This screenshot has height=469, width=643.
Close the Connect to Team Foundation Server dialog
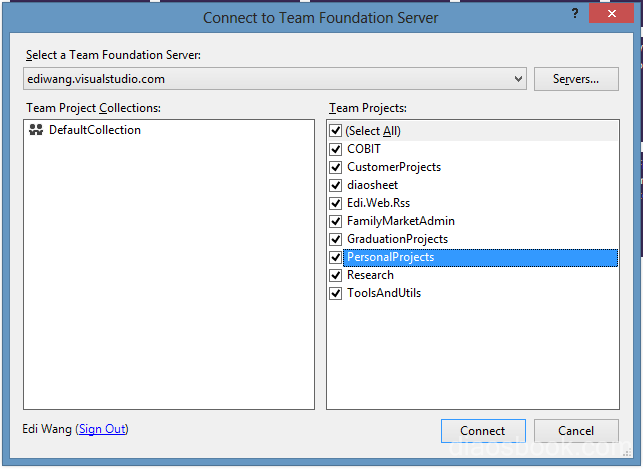click(x=611, y=14)
